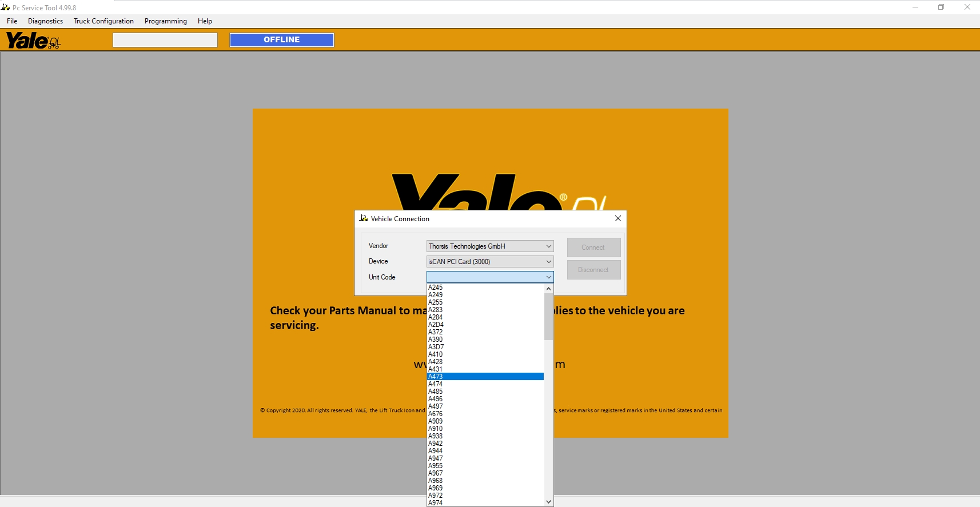
Task: Click the unit code list scroll up arrow
Action: tap(548, 289)
